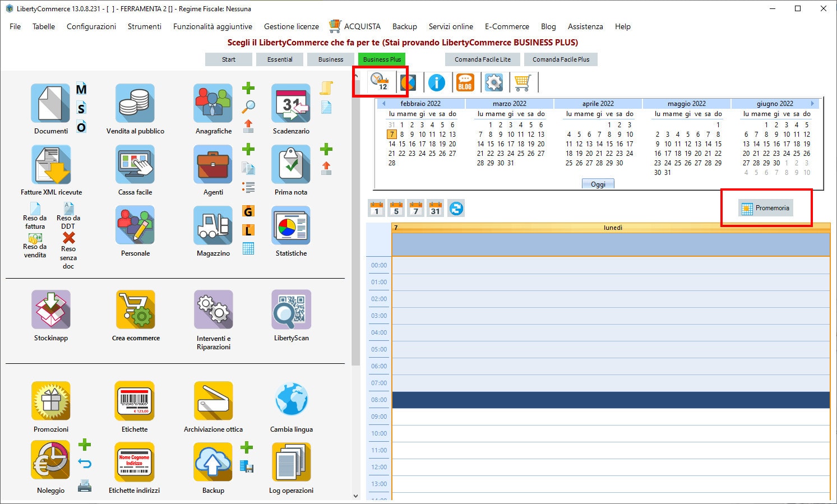
Task: Open the Strumenti menu
Action: pos(145,26)
